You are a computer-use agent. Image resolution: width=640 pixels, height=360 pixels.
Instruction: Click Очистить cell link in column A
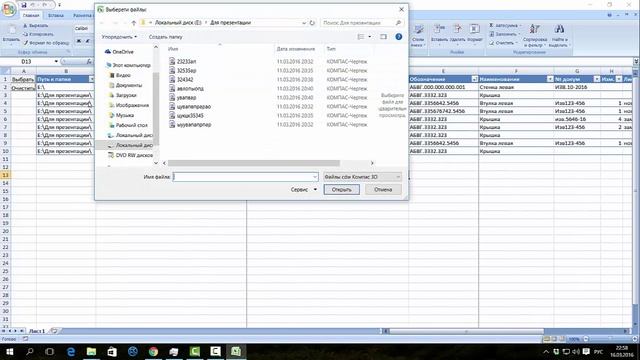tap(23, 87)
